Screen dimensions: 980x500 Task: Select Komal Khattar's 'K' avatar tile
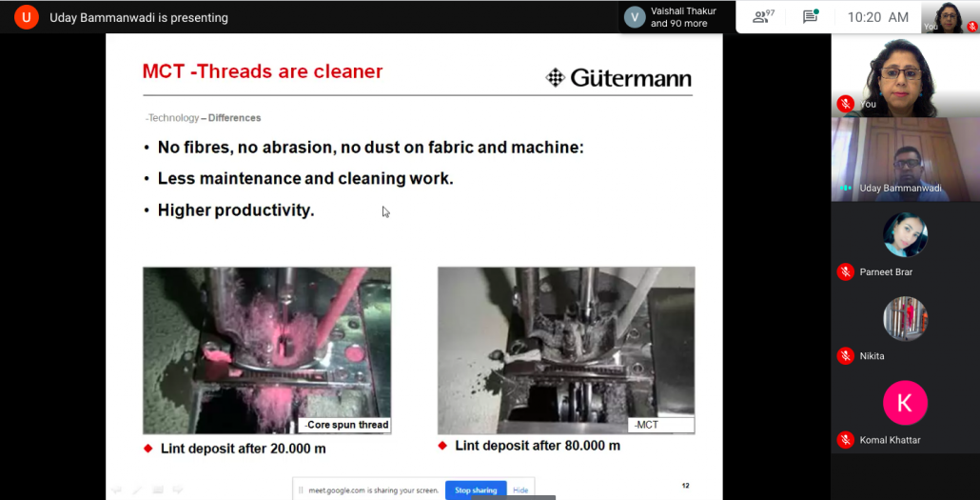coord(905,403)
